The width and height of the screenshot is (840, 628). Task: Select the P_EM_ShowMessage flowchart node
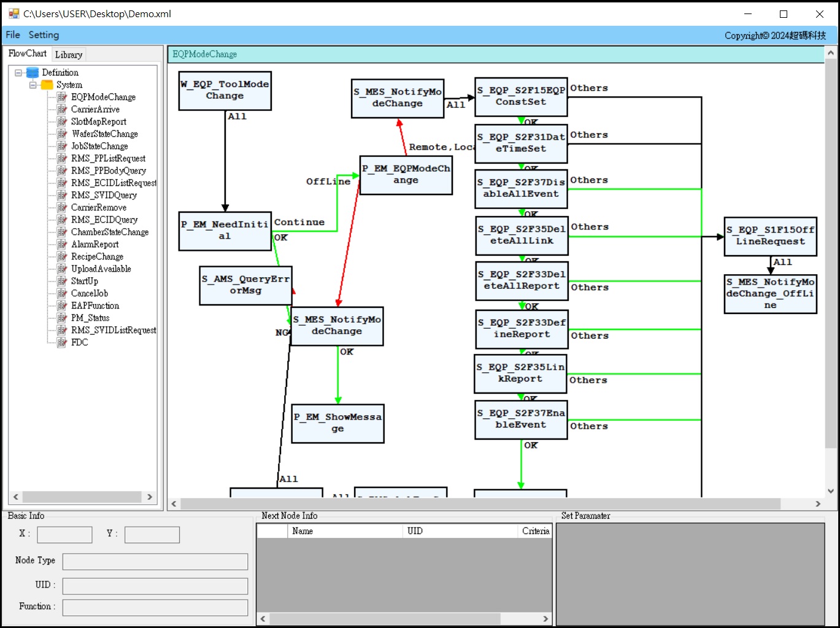[x=337, y=423]
